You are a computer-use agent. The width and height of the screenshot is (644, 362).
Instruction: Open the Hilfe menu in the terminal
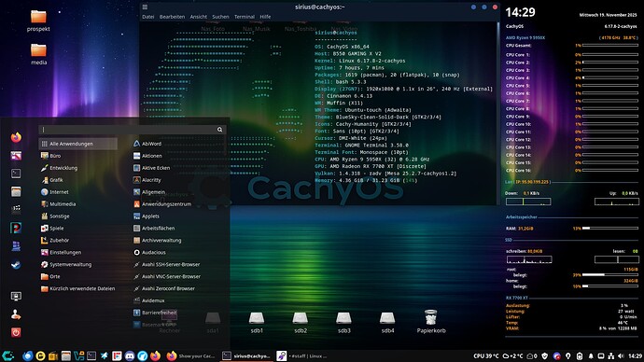coord(265,17)
